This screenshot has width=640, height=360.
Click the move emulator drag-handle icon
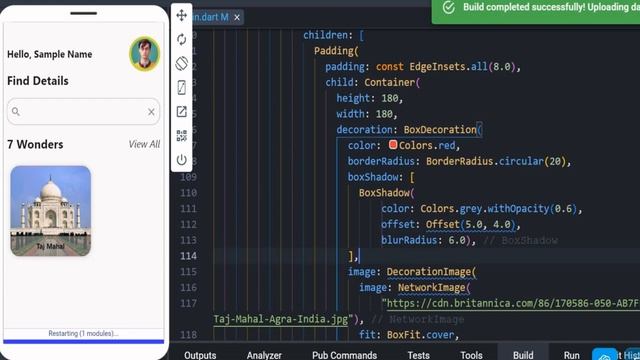click(182, 16)
